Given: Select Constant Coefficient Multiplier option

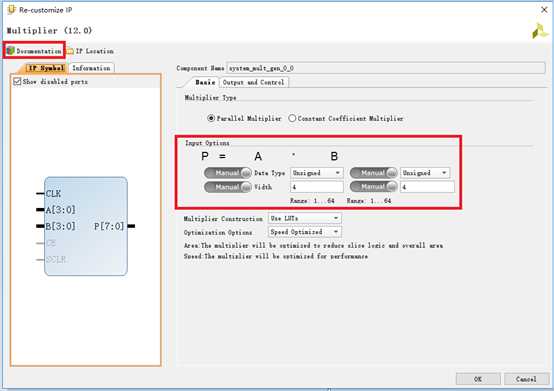Looking at the screenshot, I should tap(292, 118).
